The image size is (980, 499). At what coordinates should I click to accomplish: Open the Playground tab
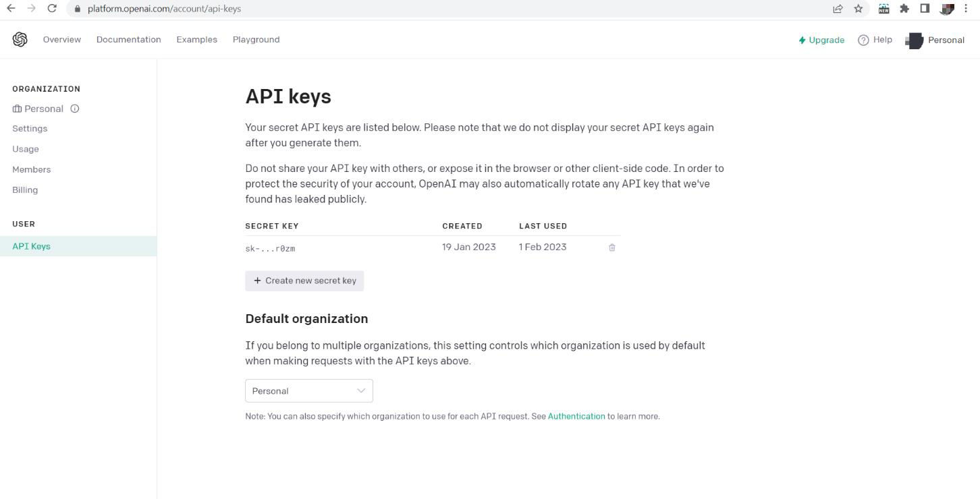[256, 40]
